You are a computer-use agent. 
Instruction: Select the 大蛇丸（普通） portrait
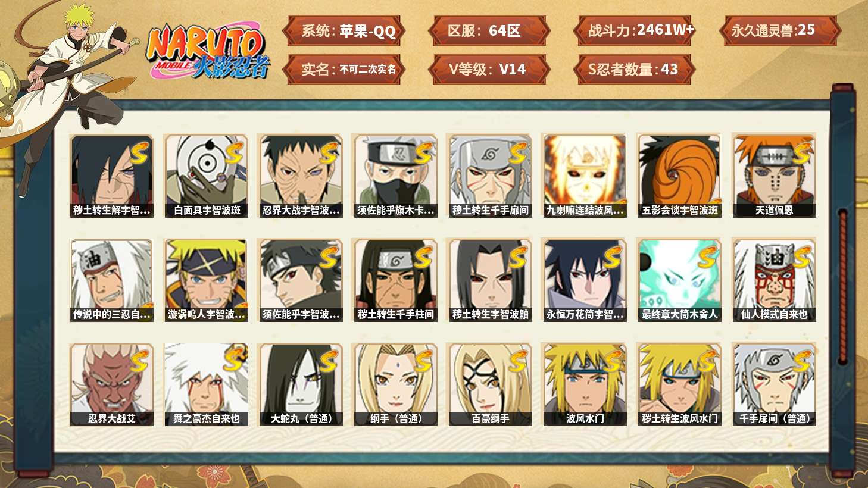coord(301,384)
